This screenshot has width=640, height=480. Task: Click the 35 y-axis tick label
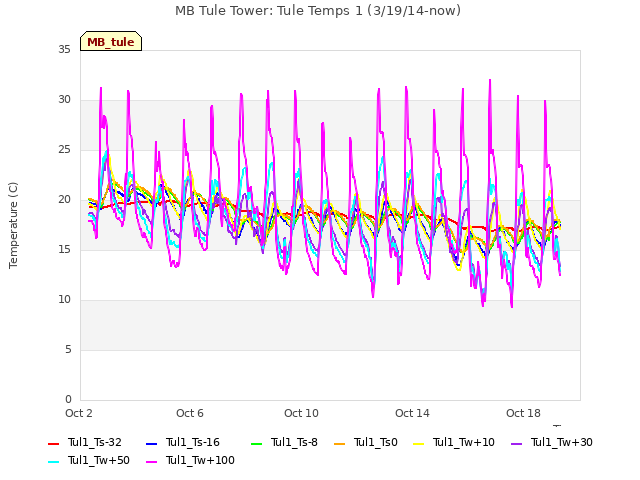64,49
